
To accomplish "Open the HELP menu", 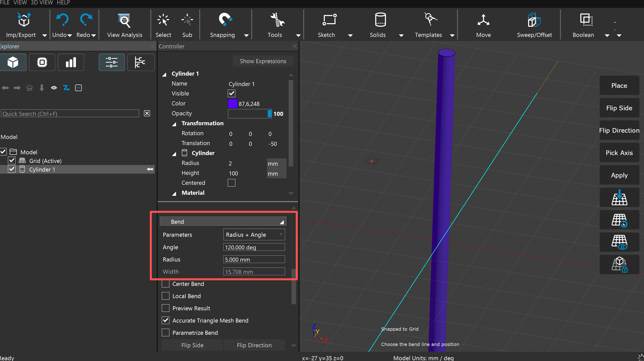I will (63, 3).
